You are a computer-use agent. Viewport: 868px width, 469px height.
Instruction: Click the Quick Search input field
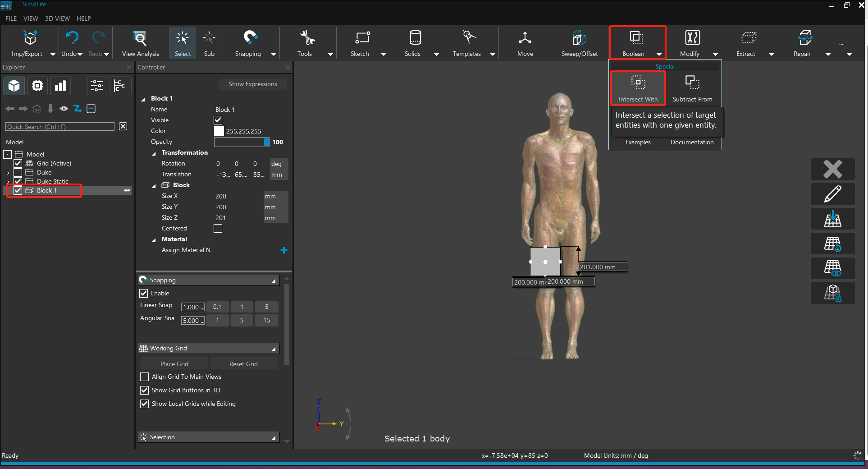click(60, 127)
